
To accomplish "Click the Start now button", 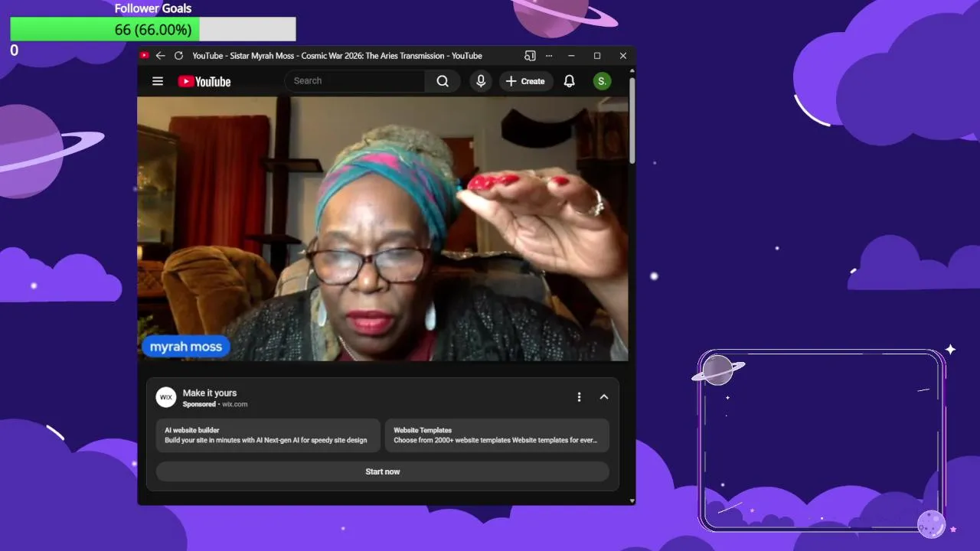I will [x=383, y=471].
